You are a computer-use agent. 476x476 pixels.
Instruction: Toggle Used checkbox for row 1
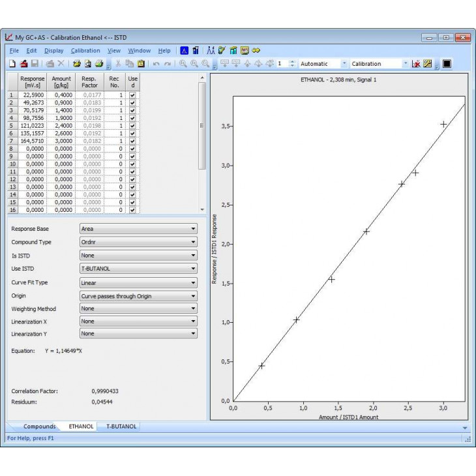coord(133,95)
